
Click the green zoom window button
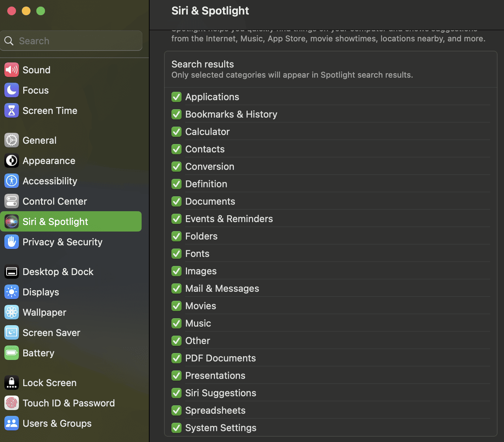pyautogui.click(x=41, y=11)
